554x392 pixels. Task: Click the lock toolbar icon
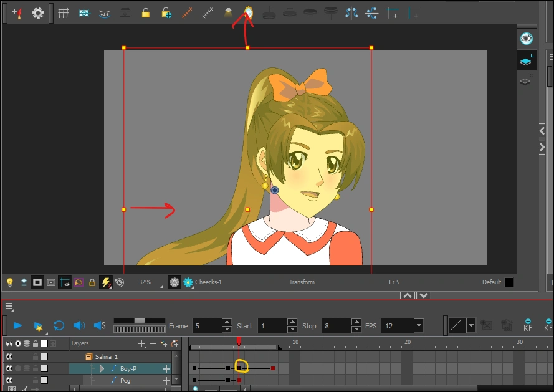coord(146,12)
